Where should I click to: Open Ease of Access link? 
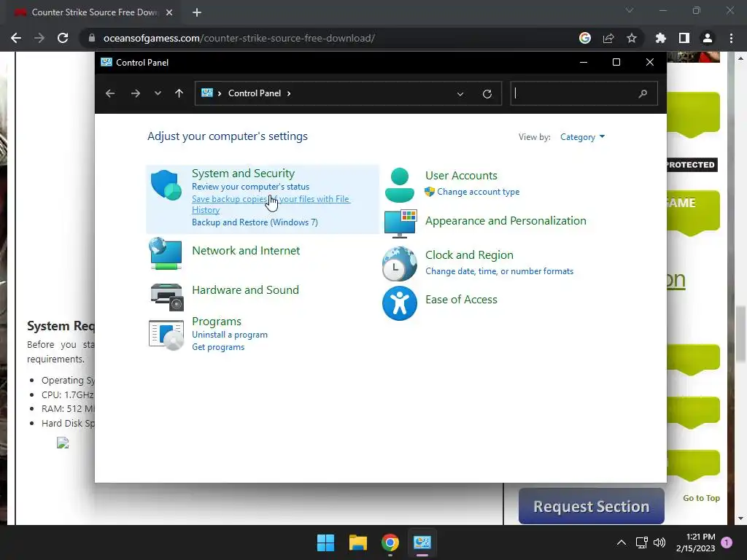pos(461,300)
